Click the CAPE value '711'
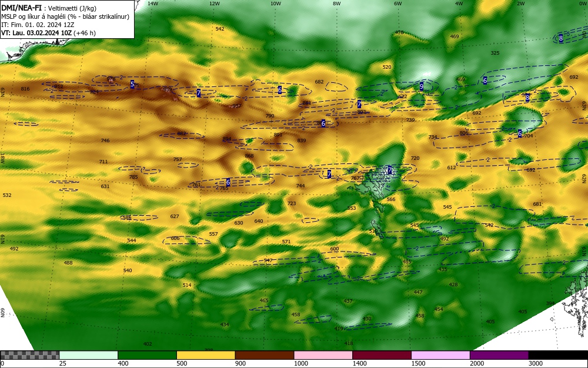This screenshot has width=588, height=368. click(x=103, y=162)
